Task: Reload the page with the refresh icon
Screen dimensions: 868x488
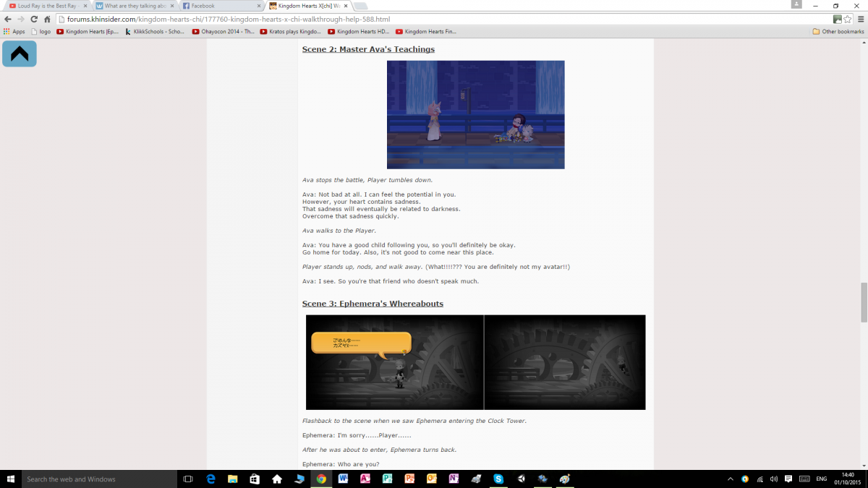Action: coord(33,20)
